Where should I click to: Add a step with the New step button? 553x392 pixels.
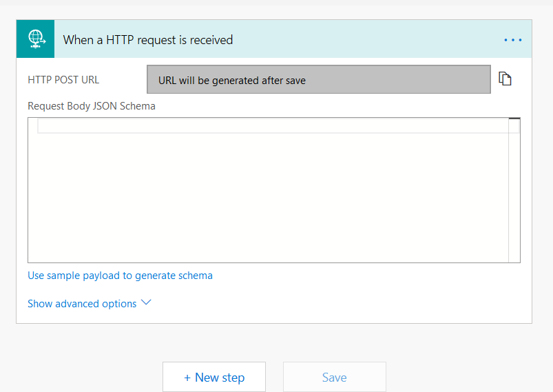coord(214,378)
